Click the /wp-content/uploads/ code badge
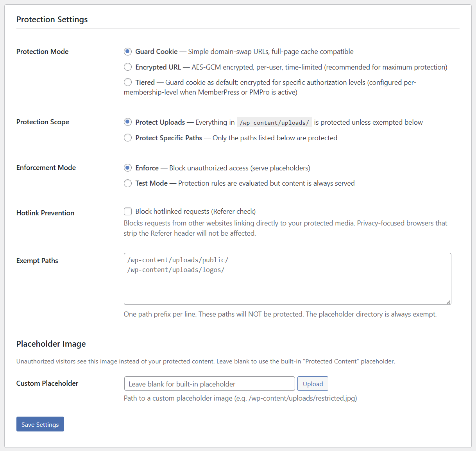Screen dimensions: 476x451 274,122
